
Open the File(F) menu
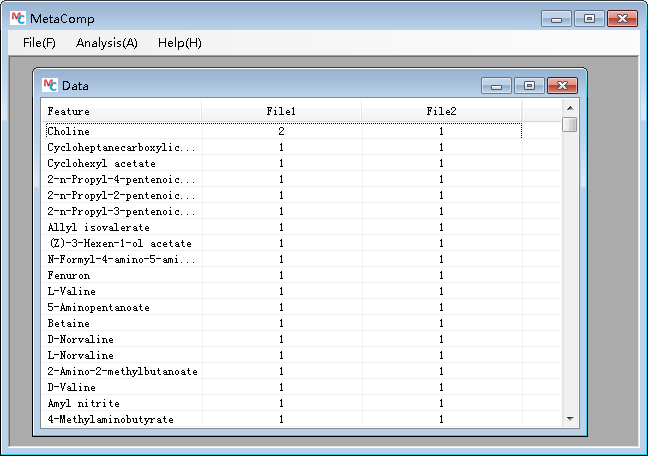[39, 43]
